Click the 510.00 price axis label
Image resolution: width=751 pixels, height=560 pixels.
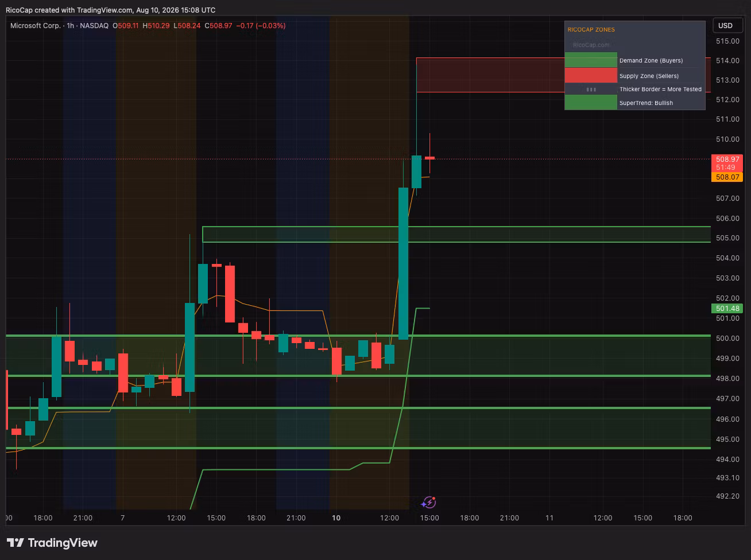727,139
